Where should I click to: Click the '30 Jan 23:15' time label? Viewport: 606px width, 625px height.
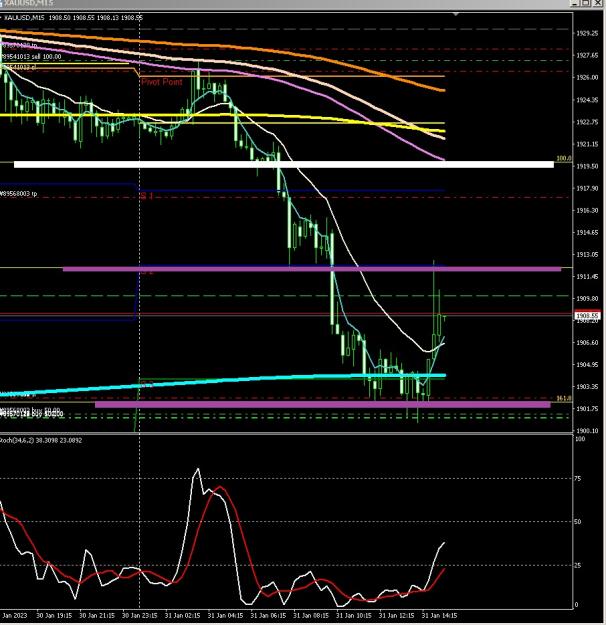(140, 615)
